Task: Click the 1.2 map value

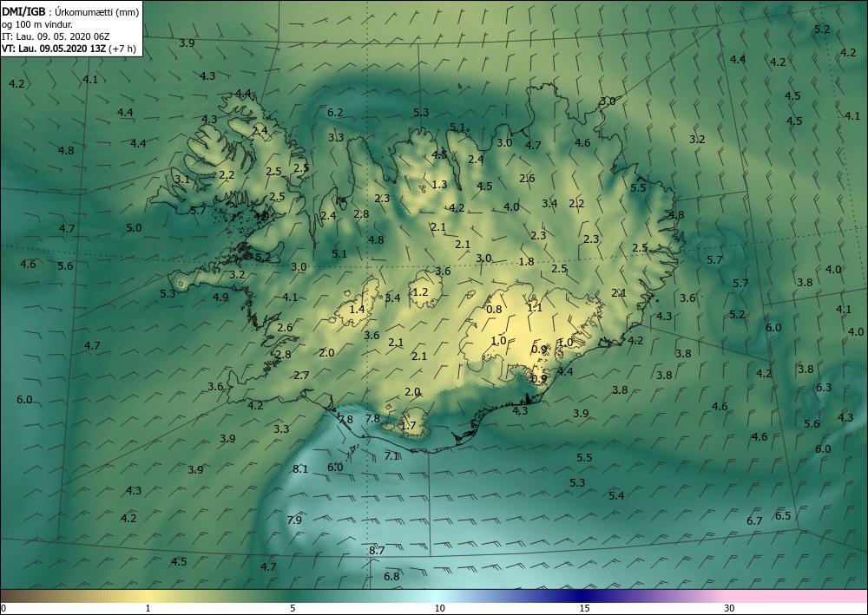Action: click(421, 291)
